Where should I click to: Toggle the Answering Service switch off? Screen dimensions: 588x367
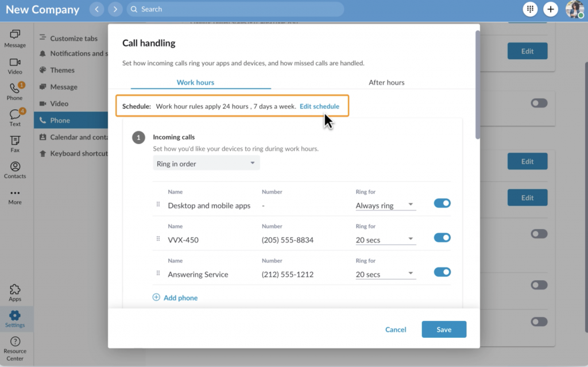[x=442, y=272]
